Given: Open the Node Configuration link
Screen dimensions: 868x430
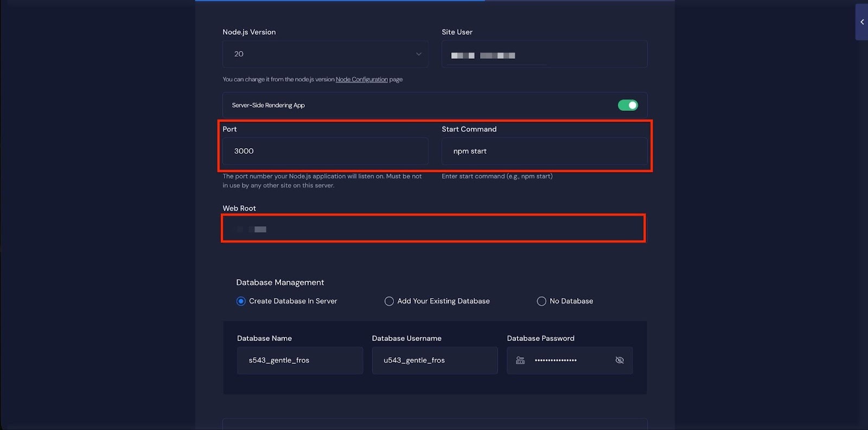Looking at the screenshot, I should click(361, 79).
